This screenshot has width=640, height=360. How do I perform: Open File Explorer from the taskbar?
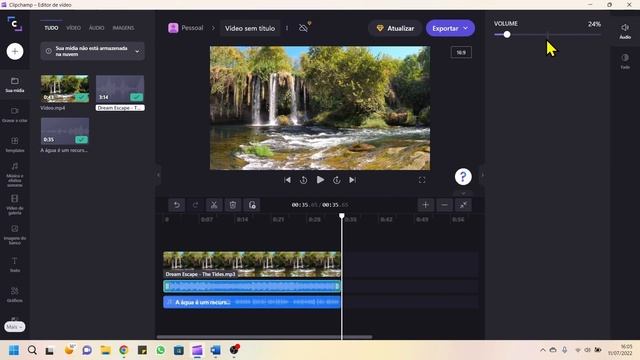(105, 350)
